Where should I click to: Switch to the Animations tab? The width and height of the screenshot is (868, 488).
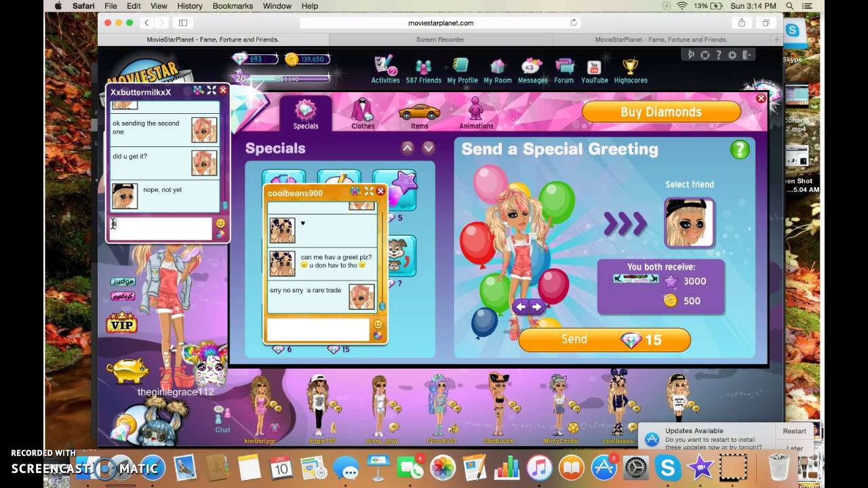[476, 113]
